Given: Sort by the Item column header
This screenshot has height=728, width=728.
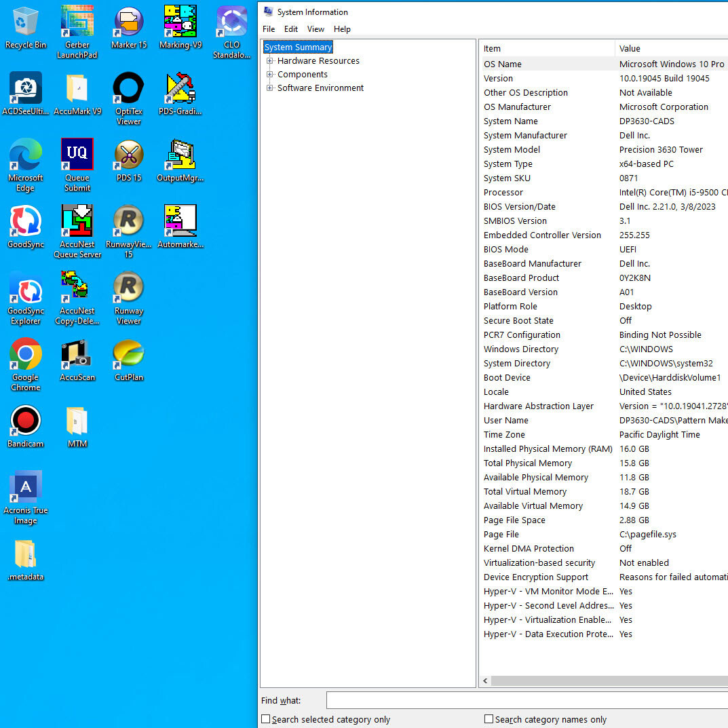Looking at the screenshot, I should click(546, 49).
